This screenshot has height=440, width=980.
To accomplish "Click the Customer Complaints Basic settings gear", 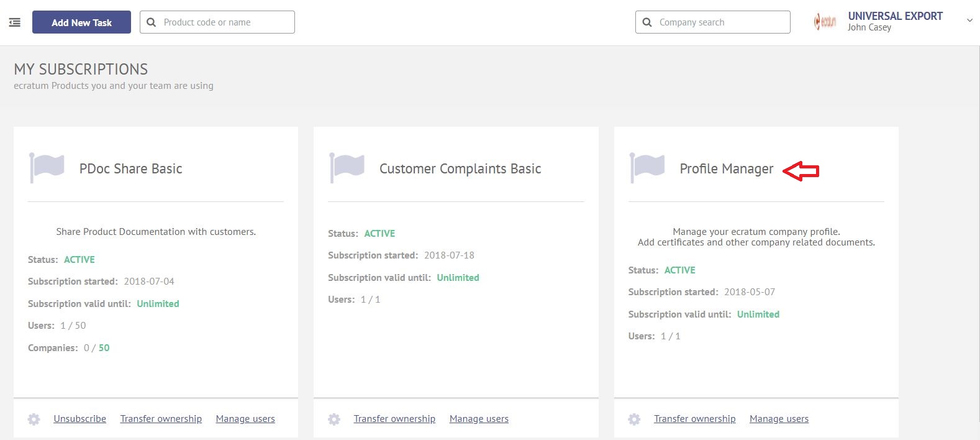I will [x=334, y=419].
